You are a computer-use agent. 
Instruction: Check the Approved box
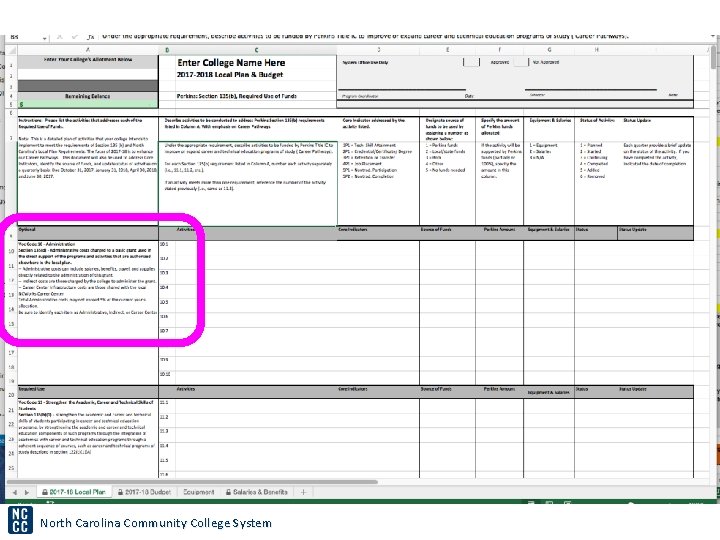(471, 62)
